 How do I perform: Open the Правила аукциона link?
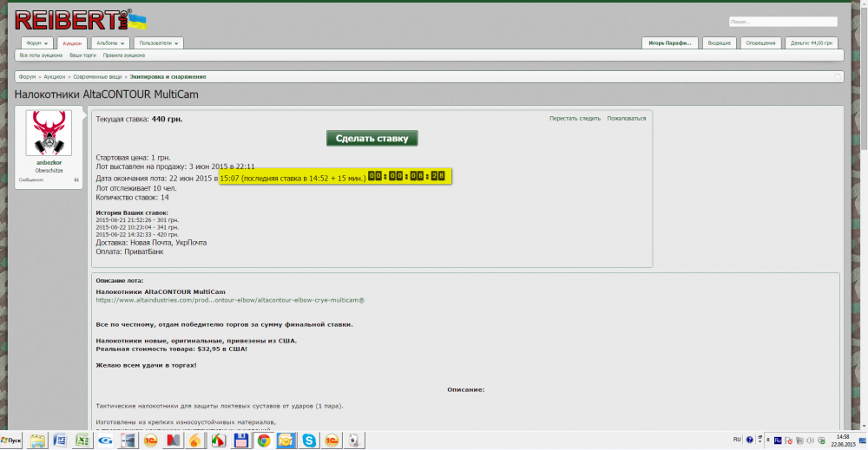coord(123,55)
